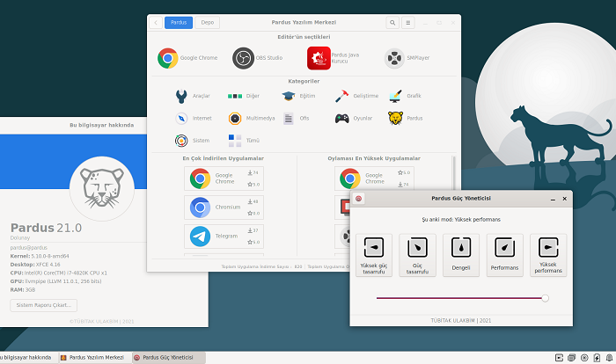Click the power manager tray icon
616x364 pixels.
[x=597, y=358]
